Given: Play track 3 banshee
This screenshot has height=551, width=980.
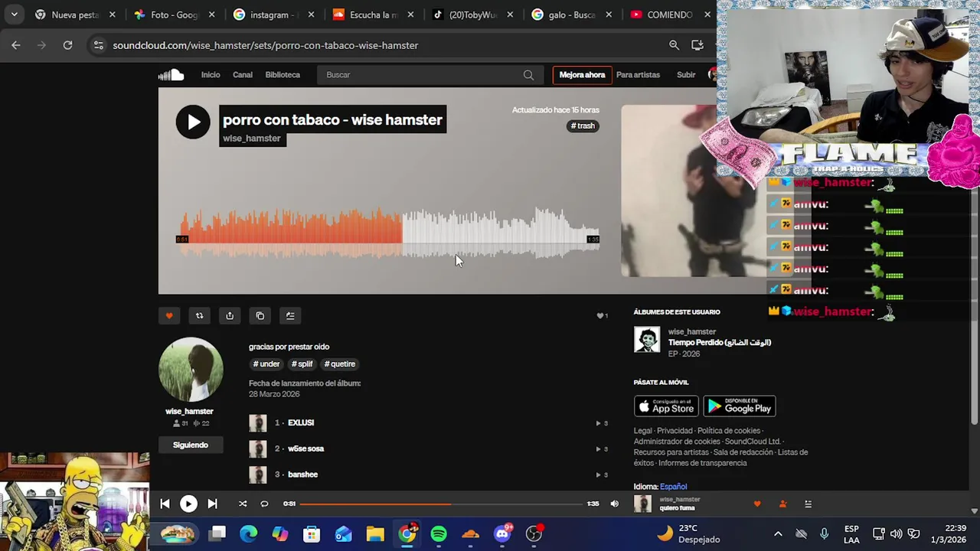Looking at the screenshot, I should [x=302, y=474].
